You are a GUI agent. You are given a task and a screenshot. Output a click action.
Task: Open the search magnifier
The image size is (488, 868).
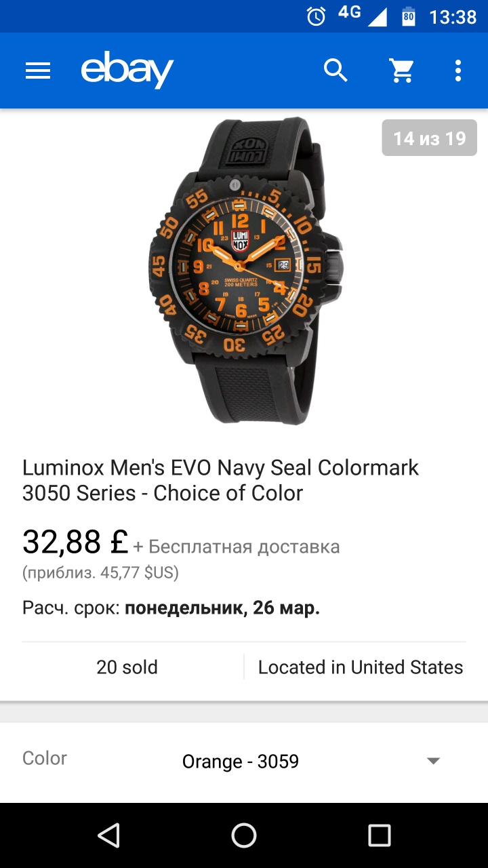click(x=335, y=70)
